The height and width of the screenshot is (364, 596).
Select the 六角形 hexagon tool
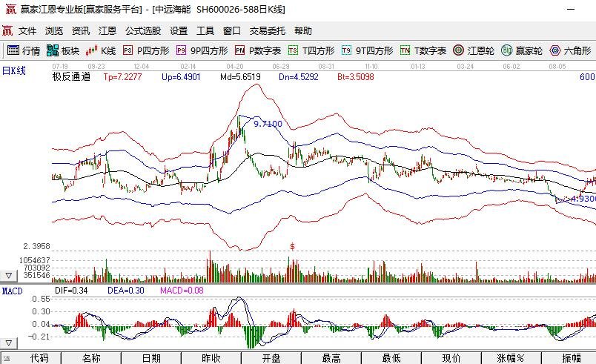tap(569, 51)
